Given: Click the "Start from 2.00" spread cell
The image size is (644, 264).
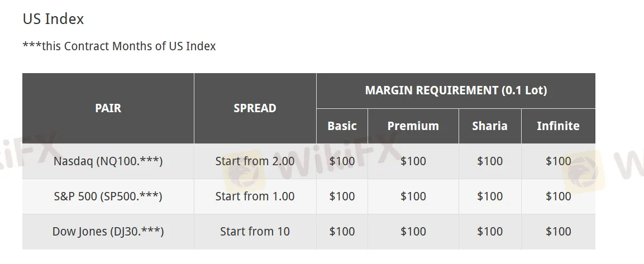Looking at the screenshot, I should pos(255,161).
